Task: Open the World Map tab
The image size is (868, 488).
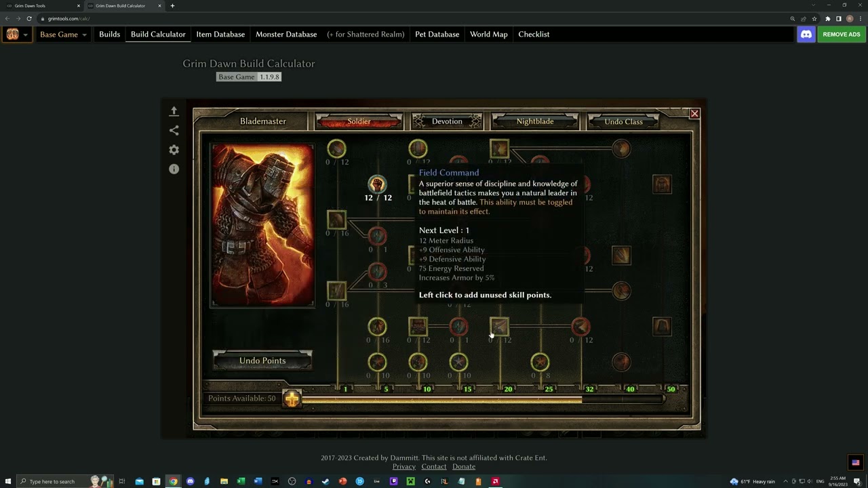Action: click(x=488, y=35)
